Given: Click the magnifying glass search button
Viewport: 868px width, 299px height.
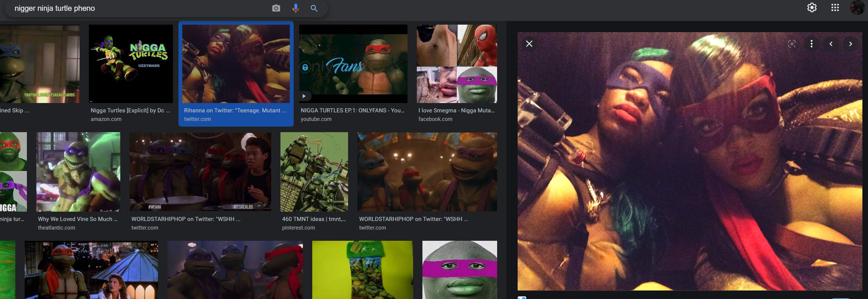Looking at the screenshot, I should (x=314, y=8).
